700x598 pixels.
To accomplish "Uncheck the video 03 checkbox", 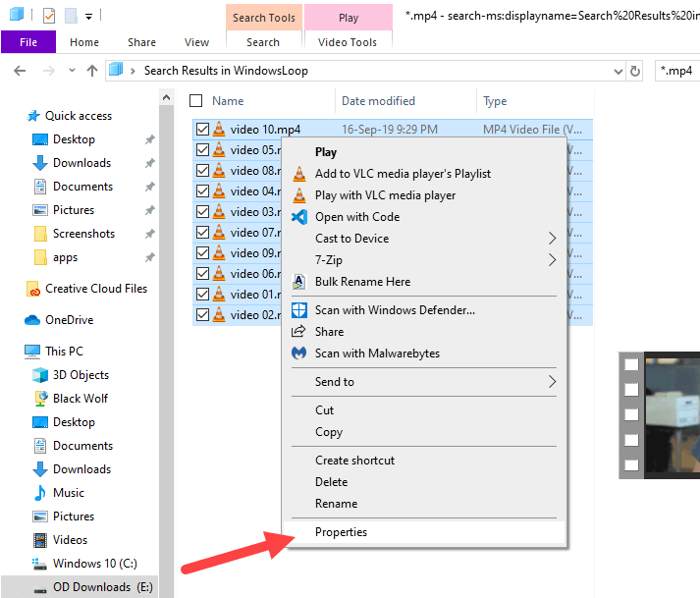I will (202, 212).
